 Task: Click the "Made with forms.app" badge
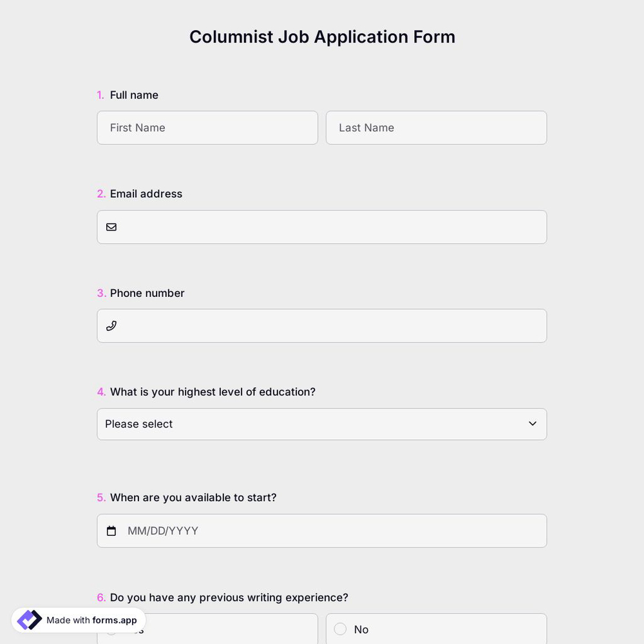(77, 620)
